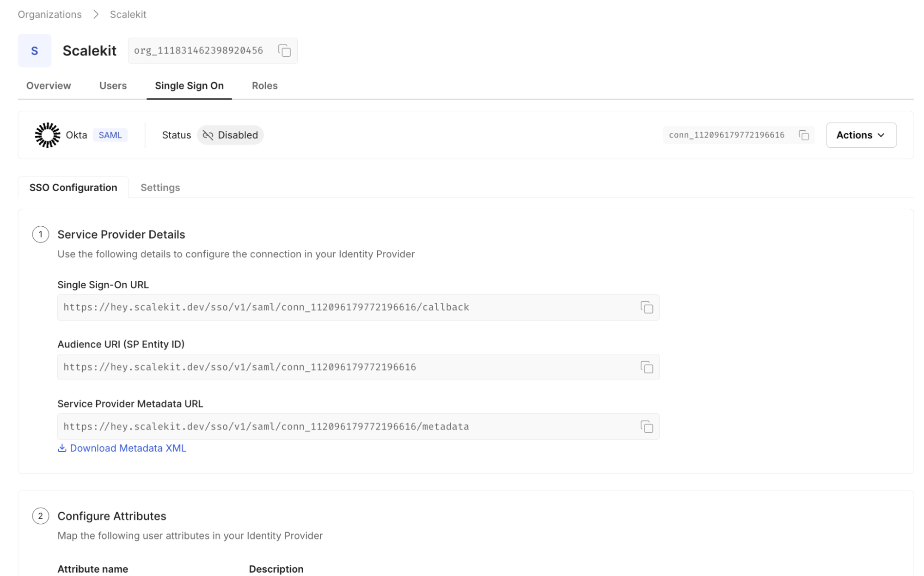This screenshot has height=576, width=924.
Task: Click the Okta sunburst logo
Action: [x=48, y=135]
